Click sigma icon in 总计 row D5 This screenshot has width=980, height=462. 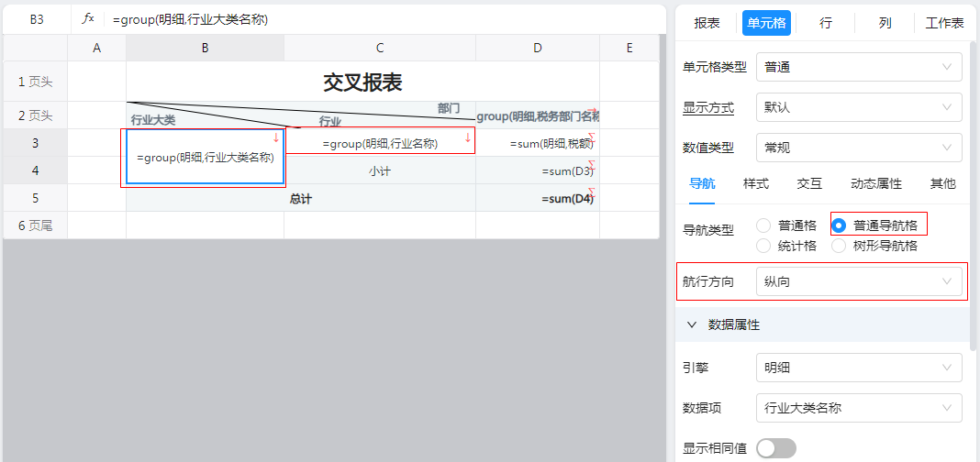pos(592,192)
